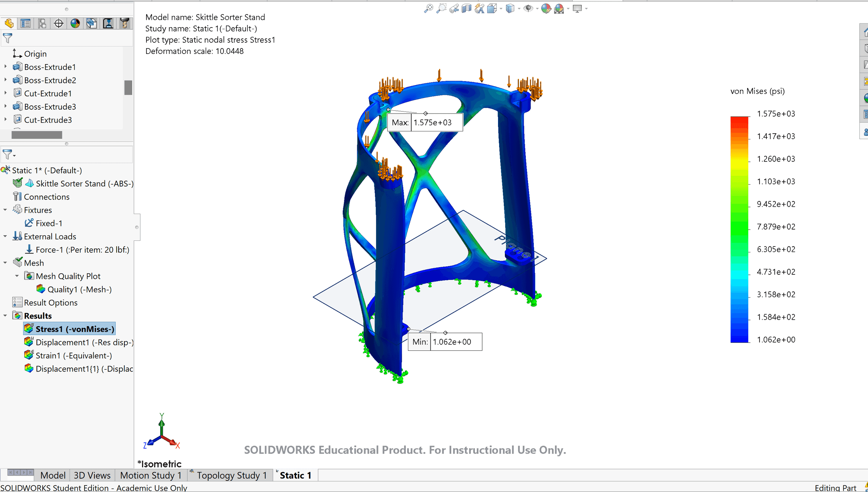Select the Boss-Extrude2 feature
Image resolution: width=868 pixels, height=492 pixels.
44,80
